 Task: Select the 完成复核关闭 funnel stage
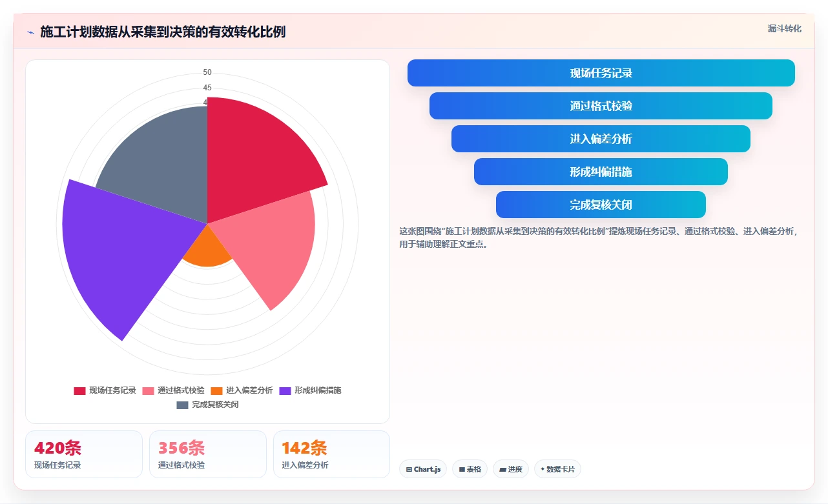601,205
